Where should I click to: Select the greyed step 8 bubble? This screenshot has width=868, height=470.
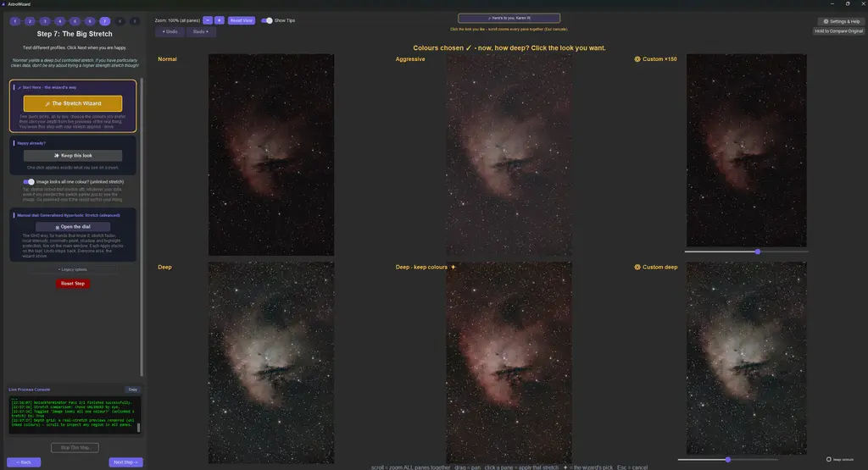point(120,21)
